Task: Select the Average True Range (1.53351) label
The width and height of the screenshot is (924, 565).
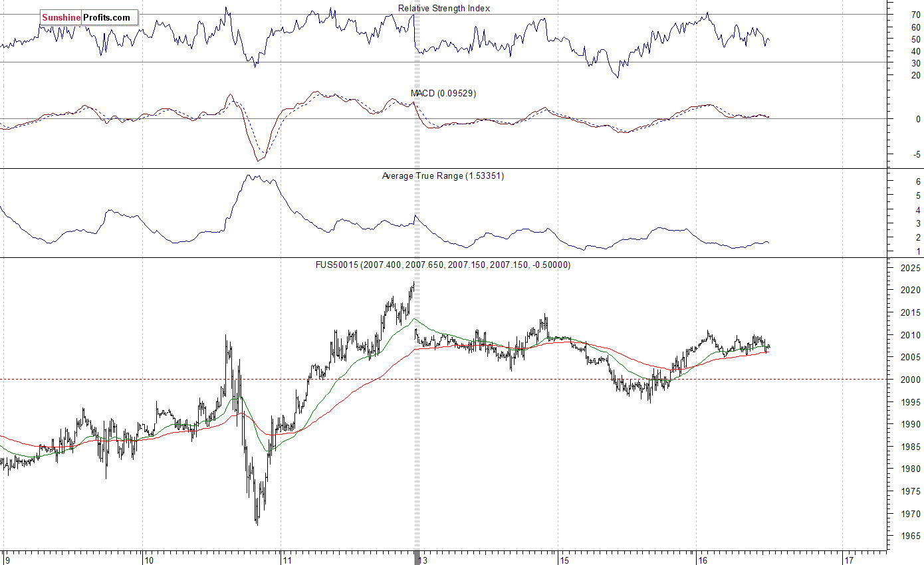Action: 443,175
